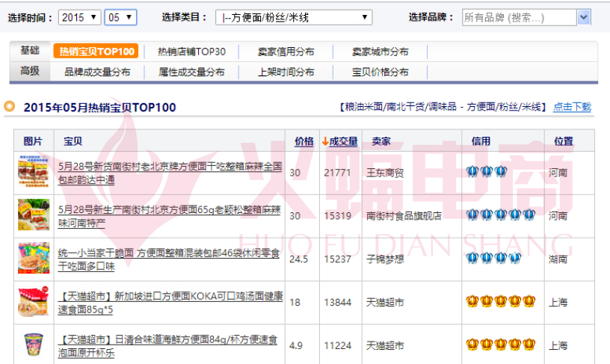
Task: Click thumbnail of 统一小当家干脆面 product
Action: (34, 258)
